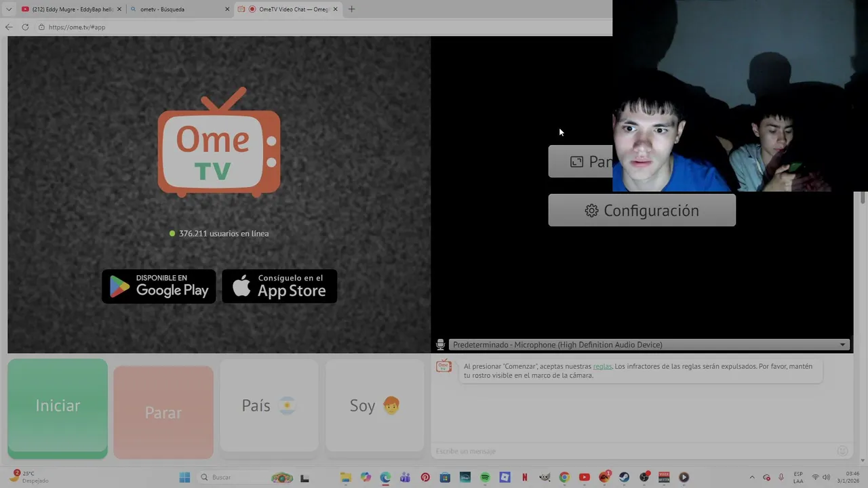Viewport: 868px width, 488px height.
Task: Open the Google Play download badge
Action: click(x=159, y=286)
